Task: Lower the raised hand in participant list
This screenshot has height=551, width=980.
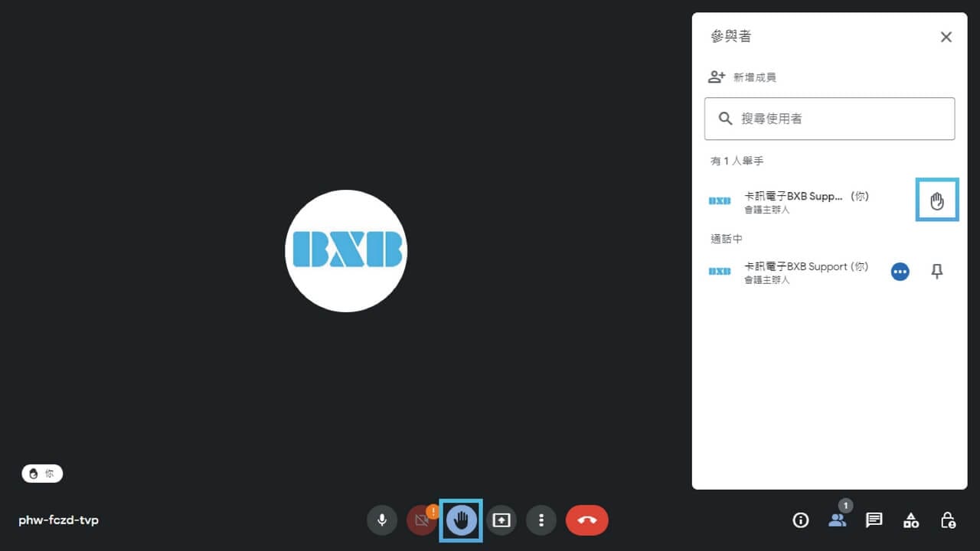Action: pyautogui.click(x=937, y=201)
